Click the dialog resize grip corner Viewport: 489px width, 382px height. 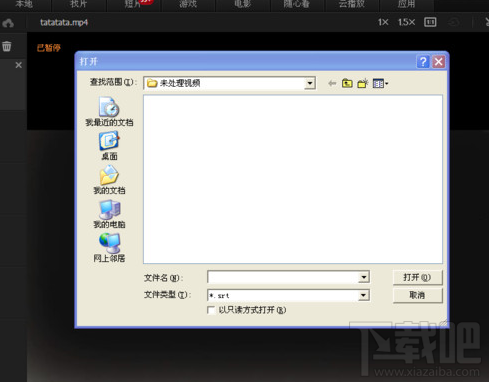coord(444,323)
